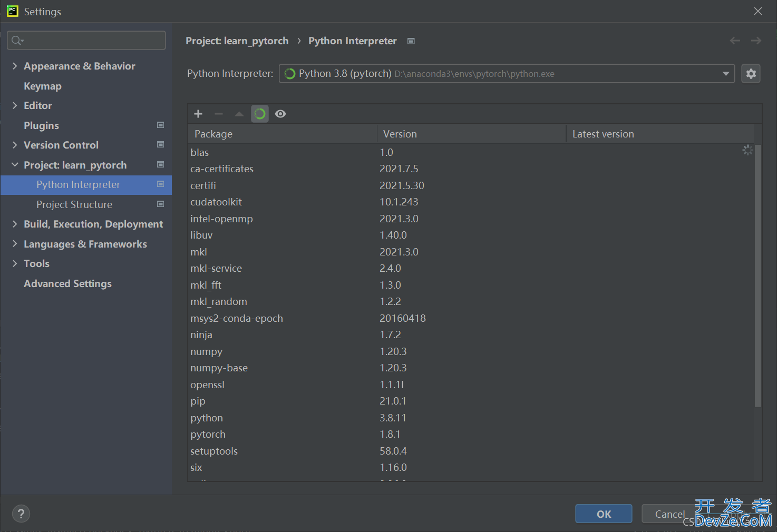This screenshot has width=777, height=532.
Task: Select the python package row
Action: pyautogui.click(x=471, y=418)
